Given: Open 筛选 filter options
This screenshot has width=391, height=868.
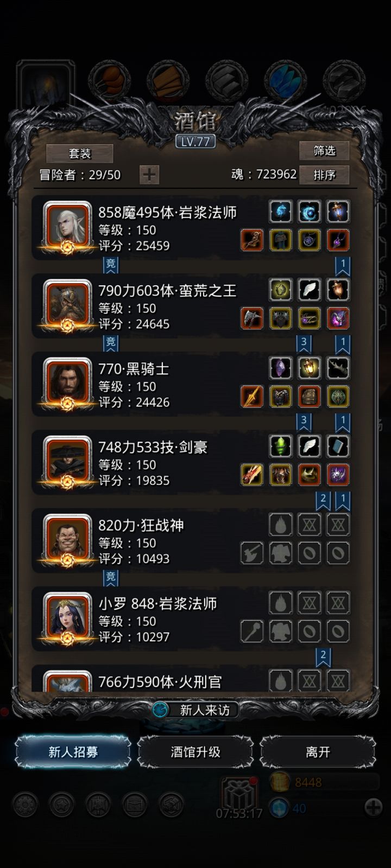Looking at the screenshot, I should pos(324,150).
